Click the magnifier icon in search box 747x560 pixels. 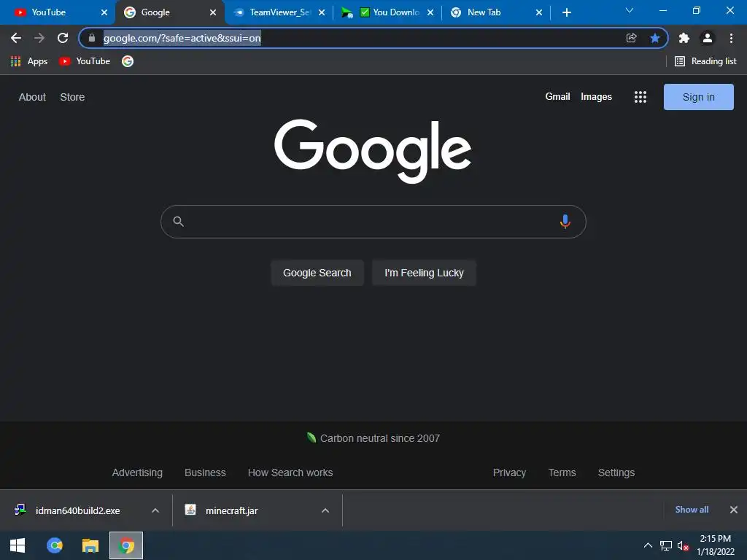click(x=178, y=222)
